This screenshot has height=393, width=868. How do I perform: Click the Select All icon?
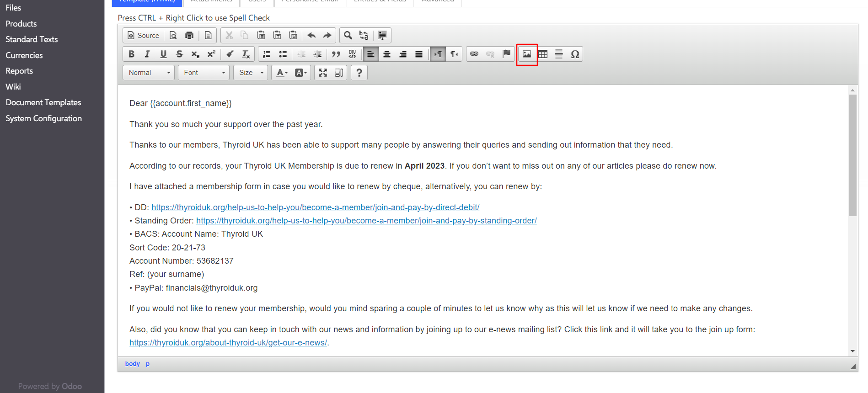[x=382, y=35]
